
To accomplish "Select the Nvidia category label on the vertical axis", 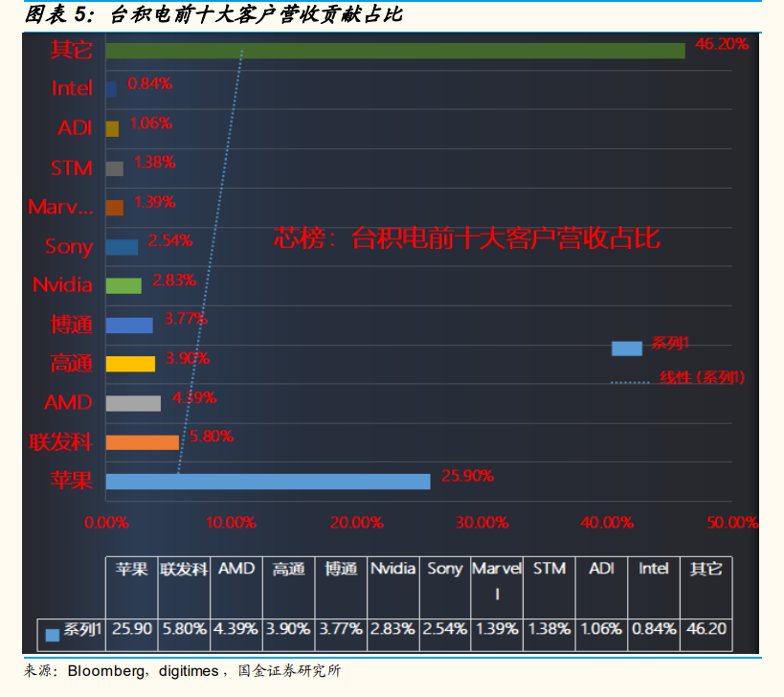I will (62, 285).
